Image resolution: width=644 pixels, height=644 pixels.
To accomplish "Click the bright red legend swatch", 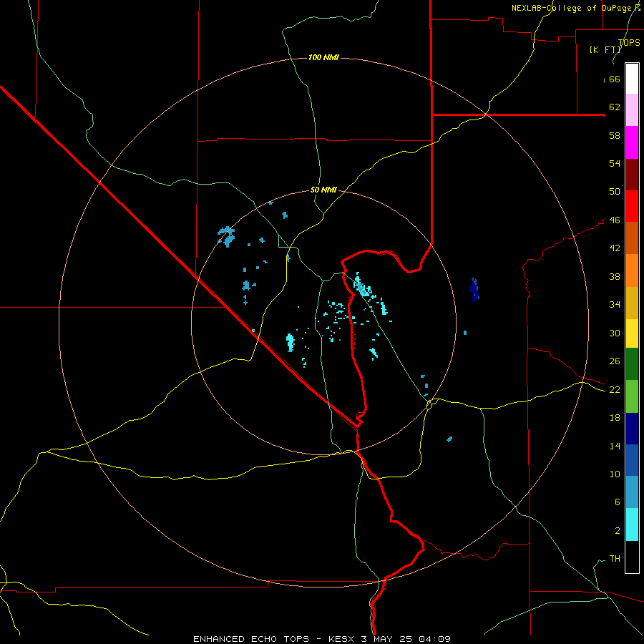I will (632, 206).
